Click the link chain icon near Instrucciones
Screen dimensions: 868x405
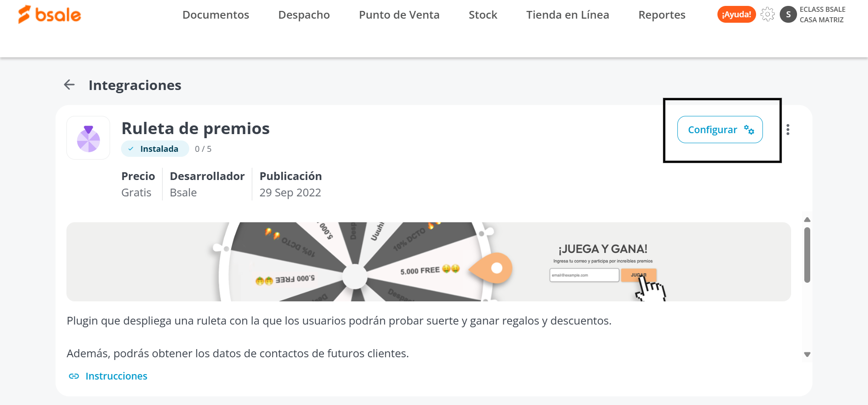tap(74, 376)
